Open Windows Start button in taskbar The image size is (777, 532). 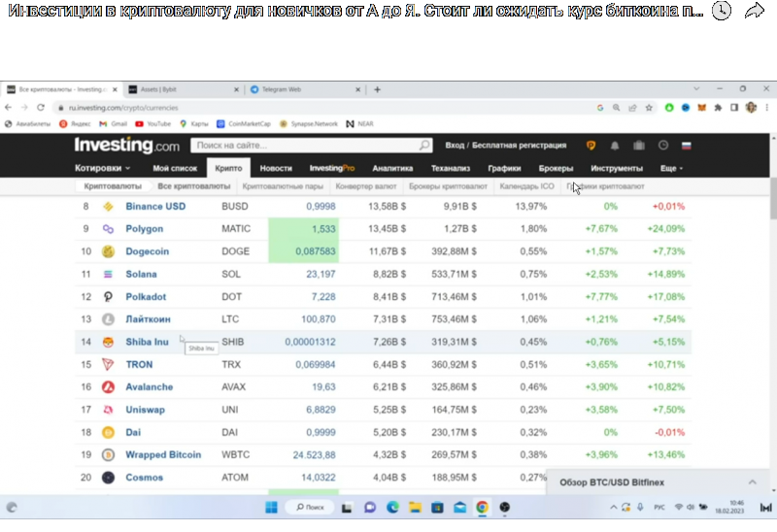click(x=273, y=507)
